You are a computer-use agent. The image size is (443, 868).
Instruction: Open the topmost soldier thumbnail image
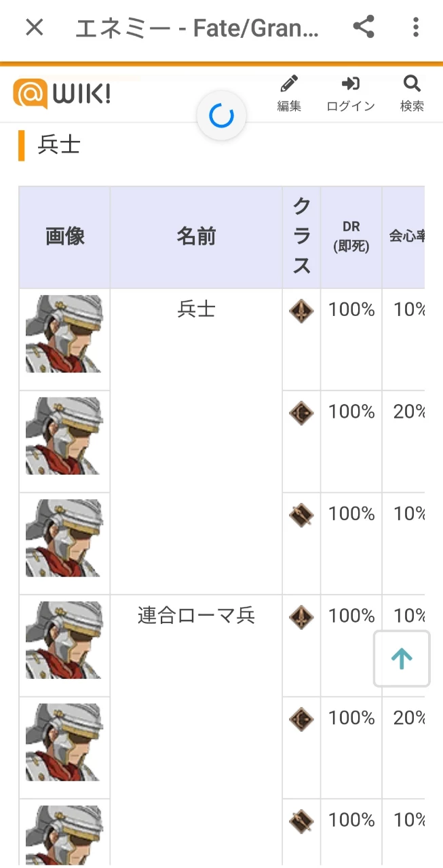point(64,334)
